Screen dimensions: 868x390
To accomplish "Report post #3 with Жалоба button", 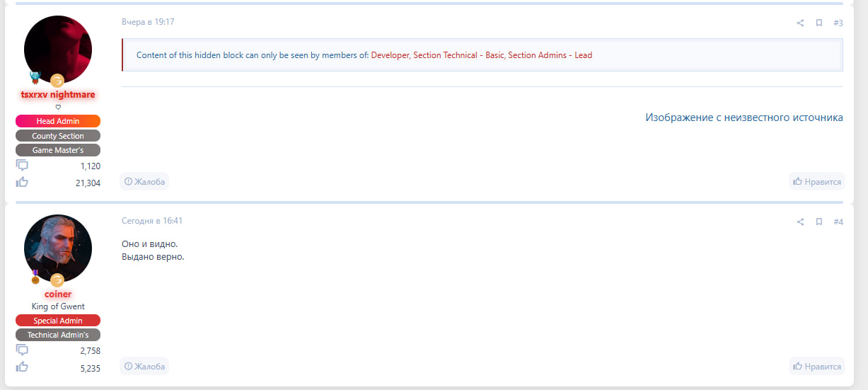I will coord(144,182).
